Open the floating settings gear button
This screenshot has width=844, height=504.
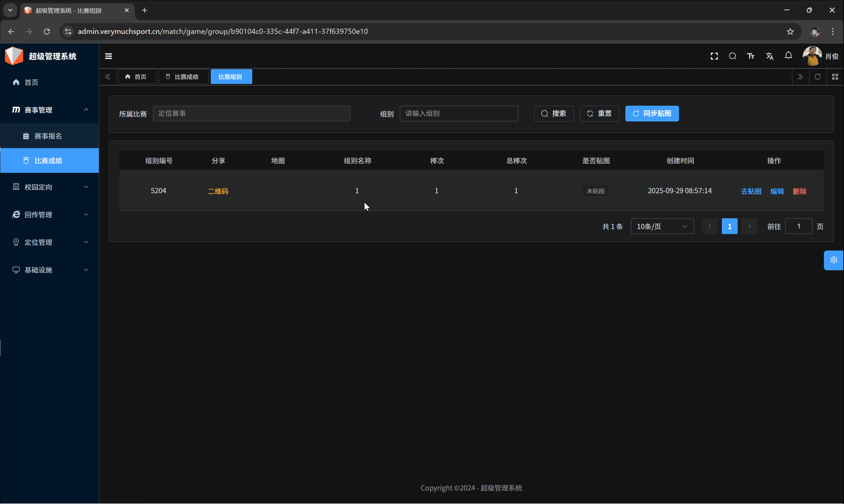point(833,260)
